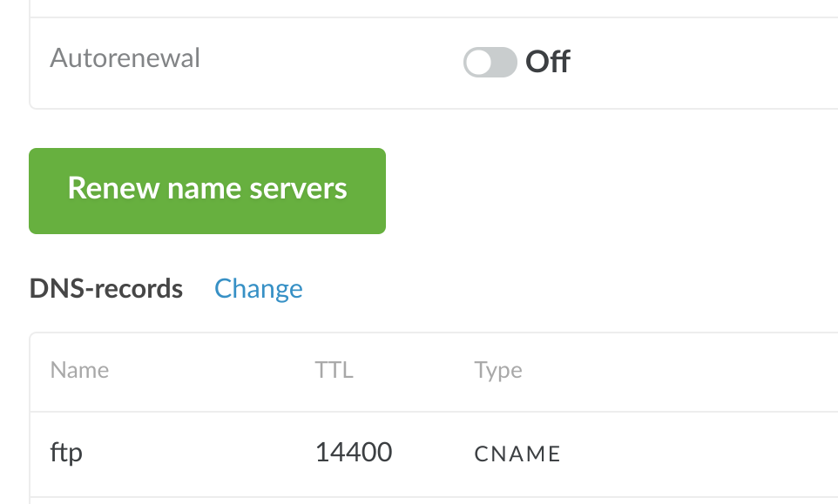The height and width of the screenshot is (504, 838).
Task: Click the Autorenewal setting label
Action: pos(125,58)
